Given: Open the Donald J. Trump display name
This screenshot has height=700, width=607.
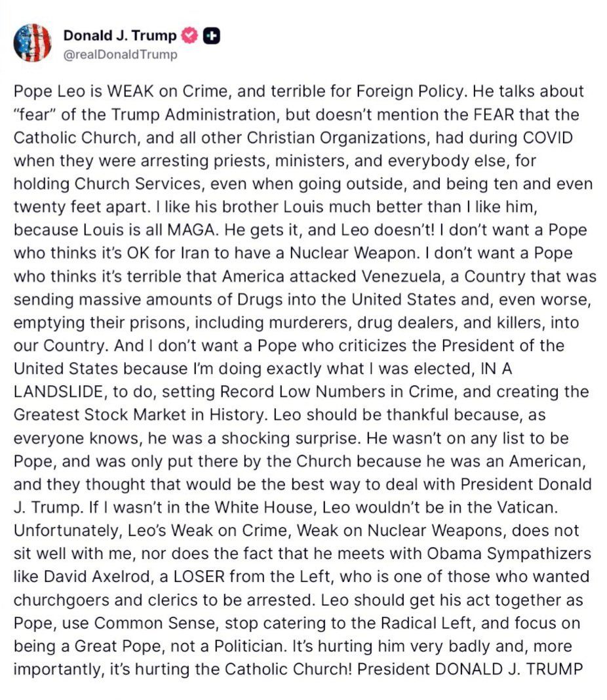Looking at the screenshot, I should tap(120, 35).
